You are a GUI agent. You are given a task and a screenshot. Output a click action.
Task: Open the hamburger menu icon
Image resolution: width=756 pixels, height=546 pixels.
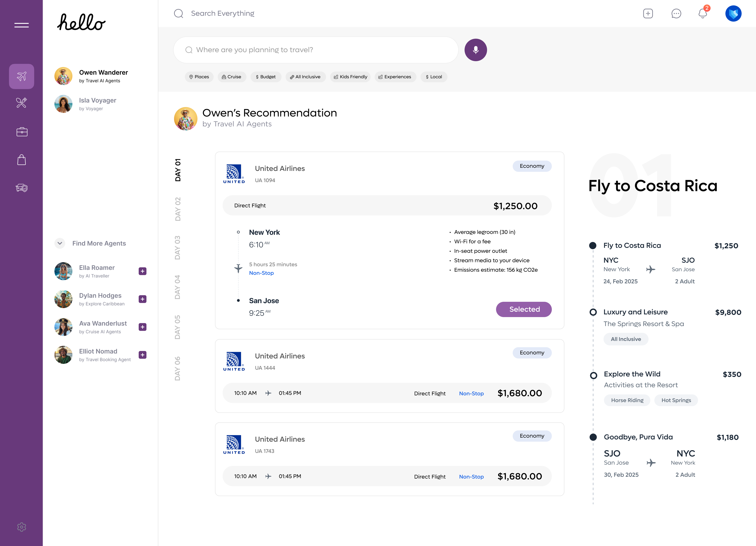click(21, 25)
